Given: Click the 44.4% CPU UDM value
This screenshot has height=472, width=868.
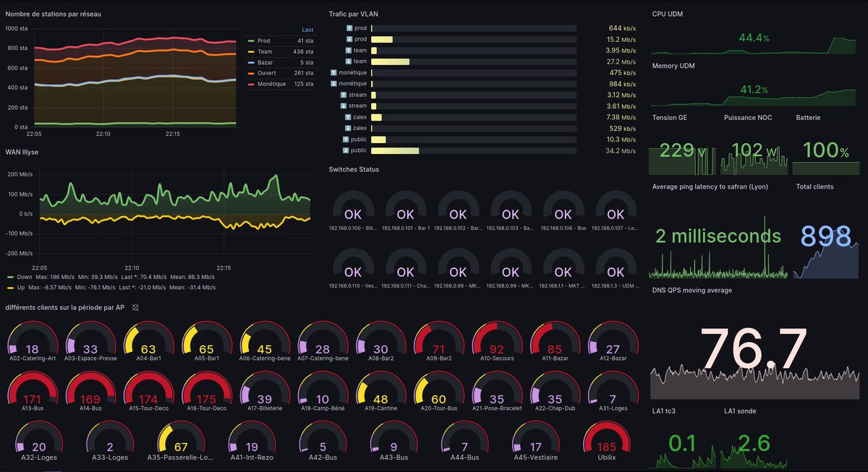Looking at the screenshot, I should pyautogui.click(x=754, y=38).
